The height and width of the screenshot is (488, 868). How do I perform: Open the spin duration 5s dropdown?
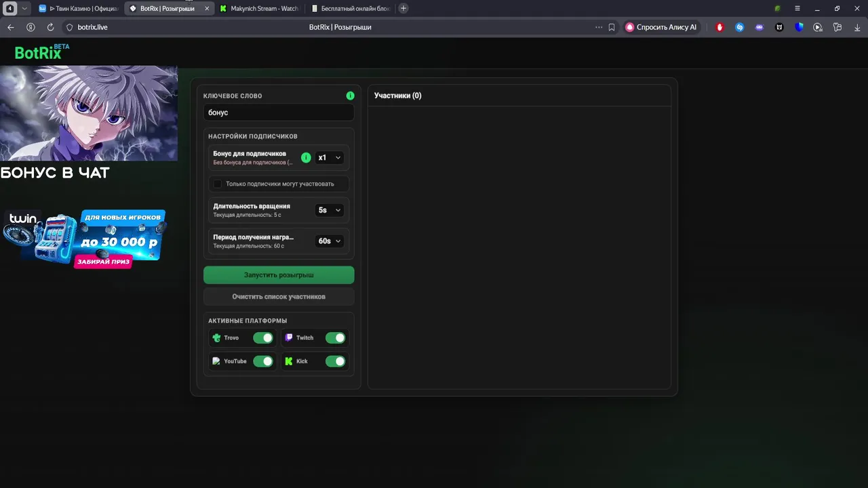[x=330, y=210]
